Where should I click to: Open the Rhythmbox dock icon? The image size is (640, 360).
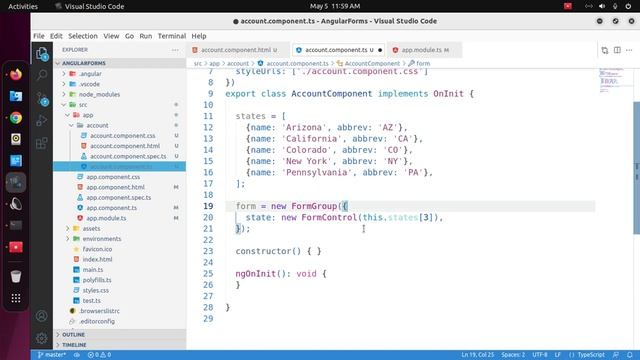coord(16,139)
